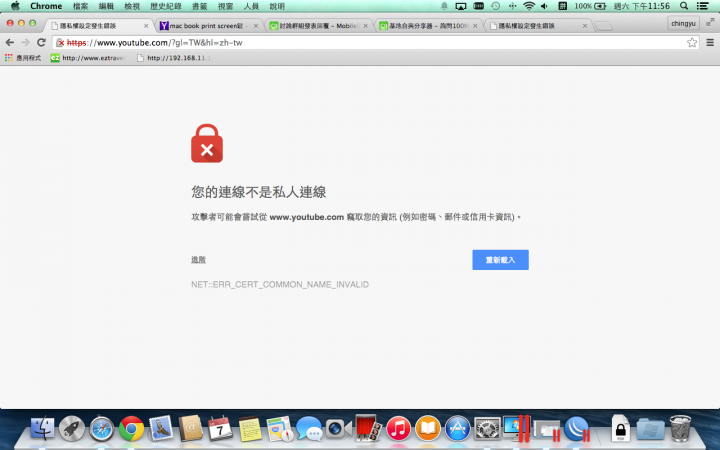The height and width of the screenshot is (450, 720).
Task: Open FaceTime camera icon in the Dock
Action: point(339,429)
